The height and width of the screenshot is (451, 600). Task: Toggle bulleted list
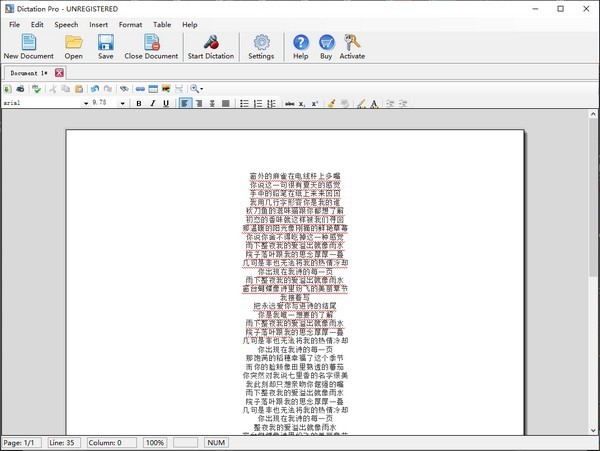244,103
